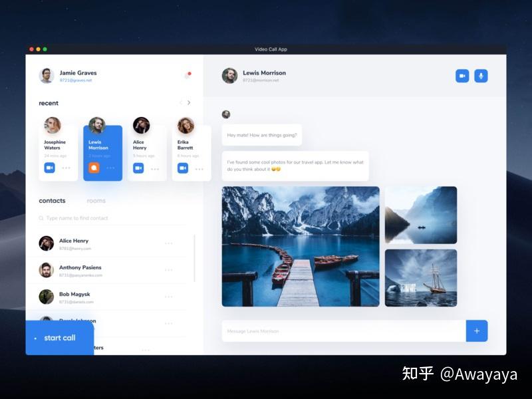Viewport: 532px width, 399px height.
Task: Start video call with Lewis Morrison
Action: (462, 76)
